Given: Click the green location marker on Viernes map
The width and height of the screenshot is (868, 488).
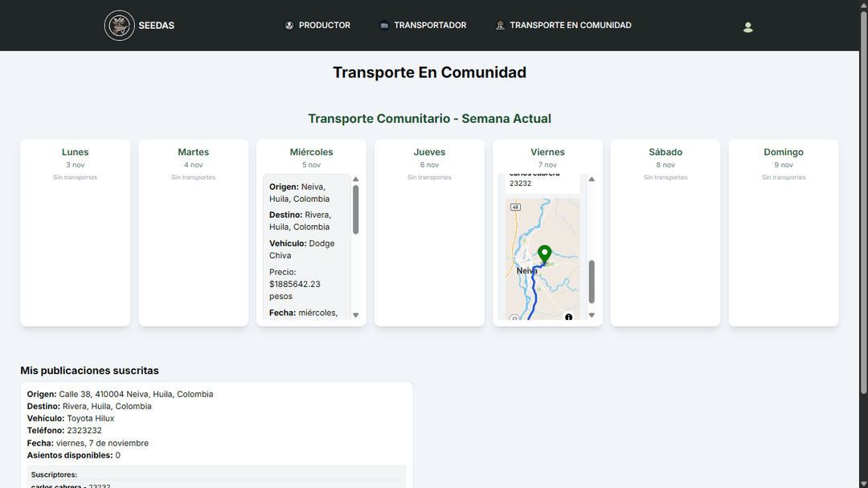Looking at the screenshot, I should point(545,254).
